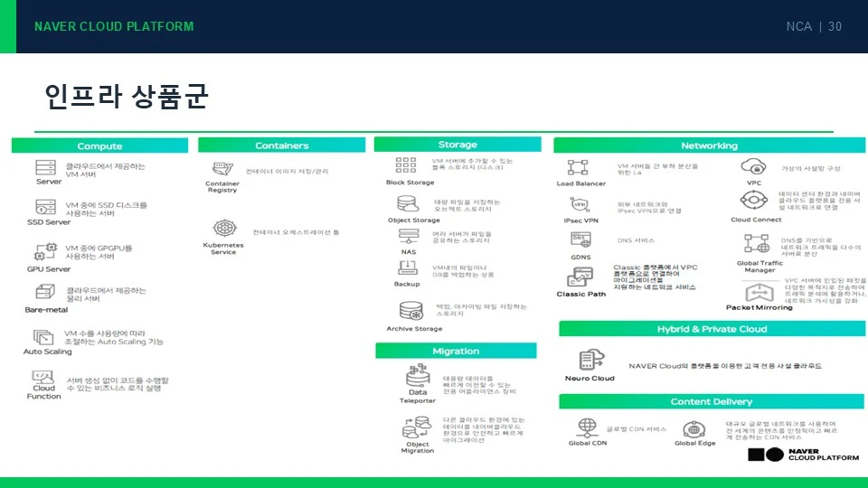Click the 'Load Balancer' label text
The width and height of the screenshot is (868, 488).
click(581, 183)
